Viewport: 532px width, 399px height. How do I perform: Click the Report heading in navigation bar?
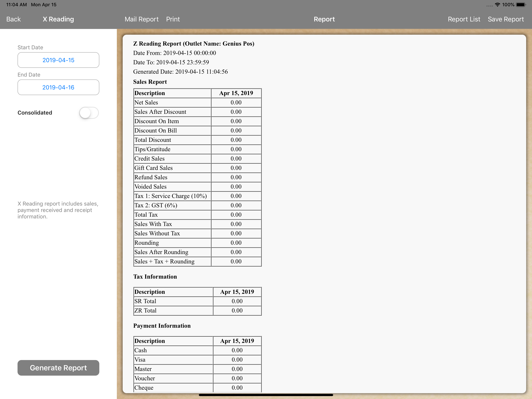[324, 19]
